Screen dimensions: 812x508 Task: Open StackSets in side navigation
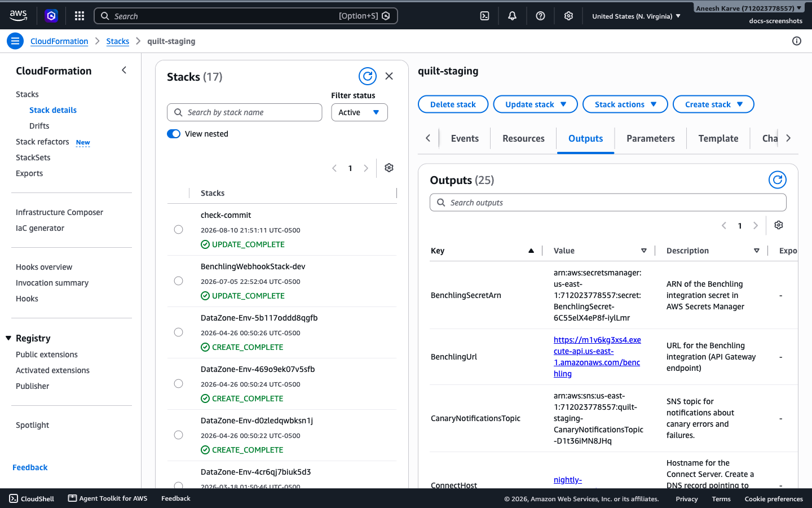pos(33,157)
